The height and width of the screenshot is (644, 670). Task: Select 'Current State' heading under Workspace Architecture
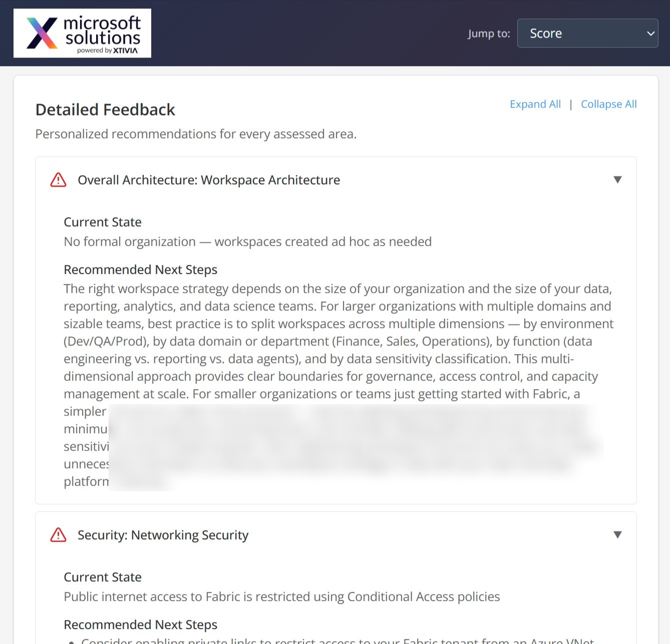click(x=103, y=222)
